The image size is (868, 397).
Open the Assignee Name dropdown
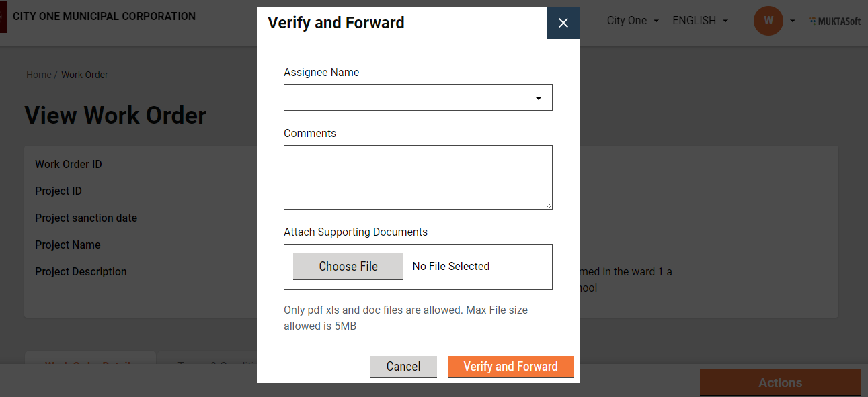point(418,97)
